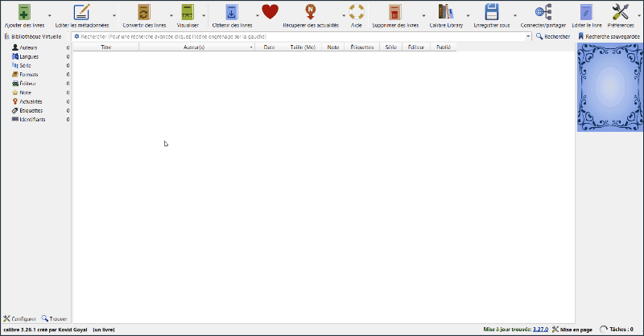Click the Mise en page button
Image resolution: width=644 pixels, height=336 pixels.
[572, 329]
